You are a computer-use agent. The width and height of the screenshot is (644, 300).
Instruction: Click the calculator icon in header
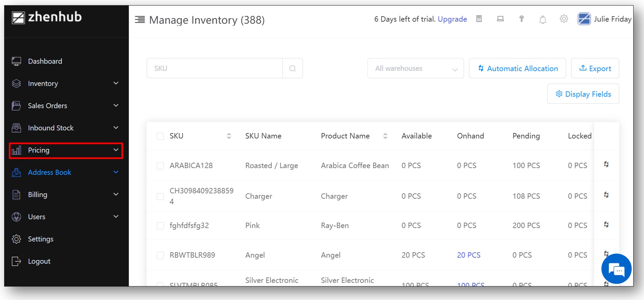[479, 19]
